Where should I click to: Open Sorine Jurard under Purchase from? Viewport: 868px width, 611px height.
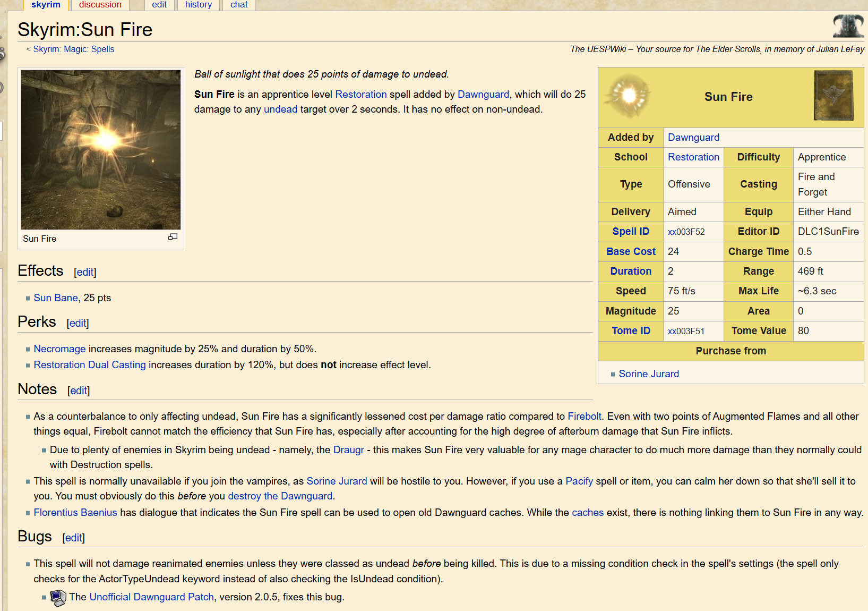coord(649,374)
